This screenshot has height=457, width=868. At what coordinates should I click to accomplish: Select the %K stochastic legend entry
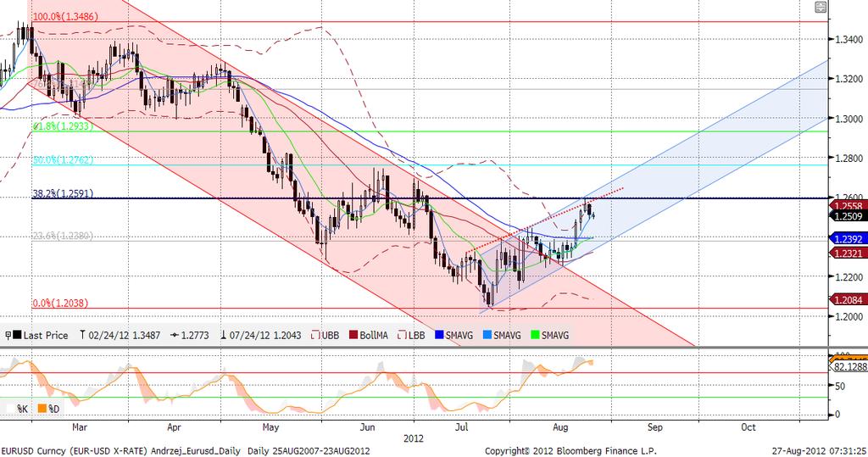[17, 409]
